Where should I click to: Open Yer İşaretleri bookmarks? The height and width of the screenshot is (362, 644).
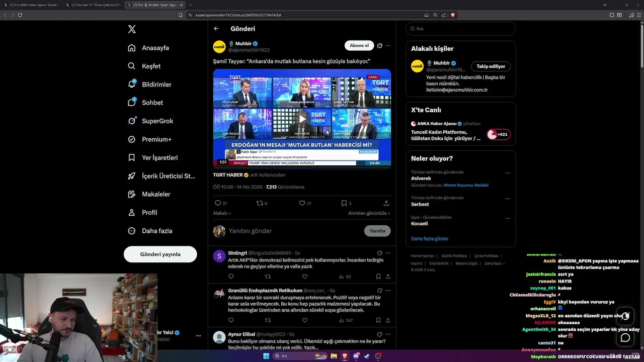click(153, 157)
